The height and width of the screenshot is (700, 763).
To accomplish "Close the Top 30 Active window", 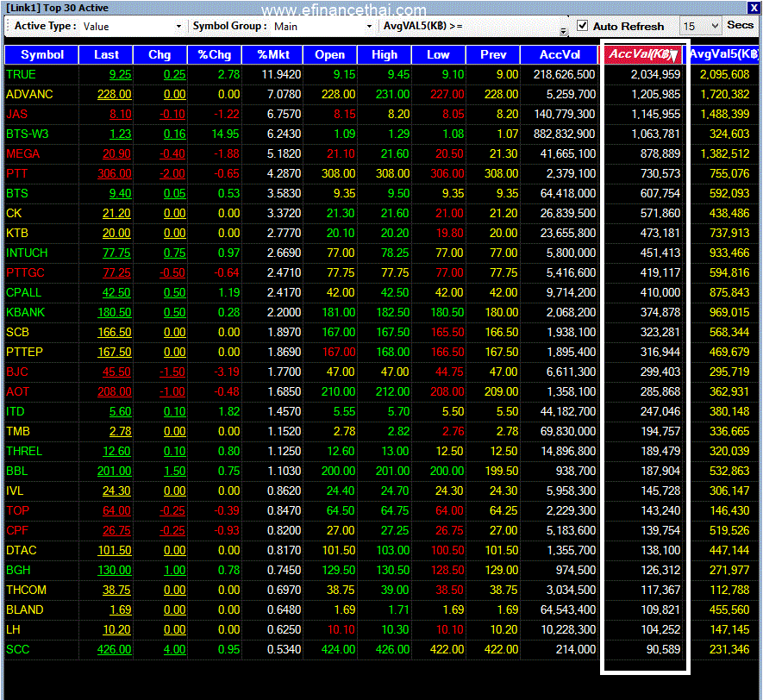I will coord(754,8).
